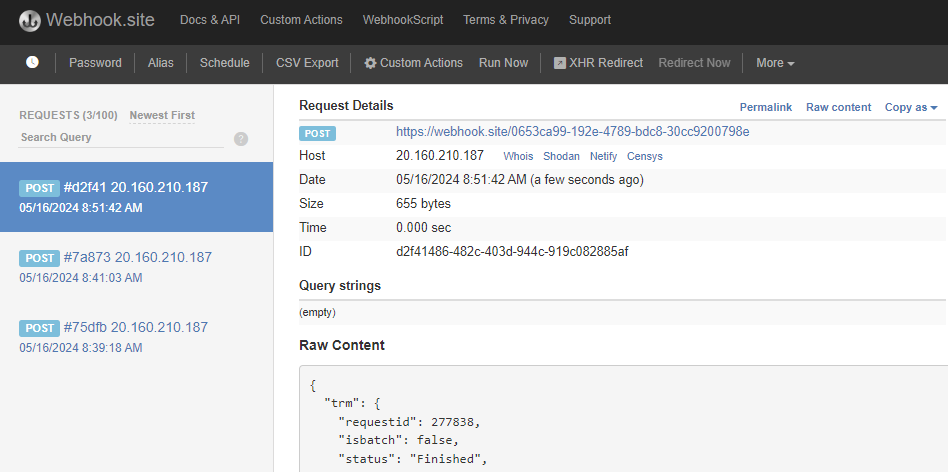Viewport: 948px width, 472px height.
Task: Click the clock history icon
Action: pyautogui.click(x=32, y=62)
